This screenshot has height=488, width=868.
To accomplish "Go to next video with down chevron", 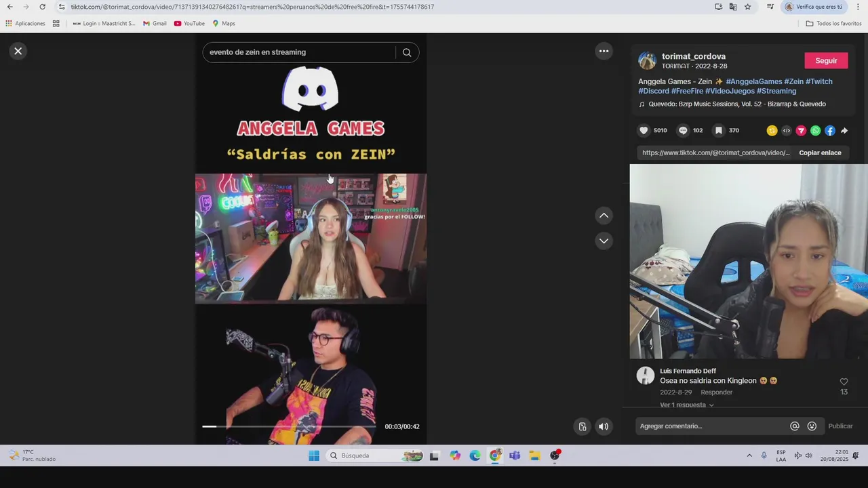I will coord(604,241).
